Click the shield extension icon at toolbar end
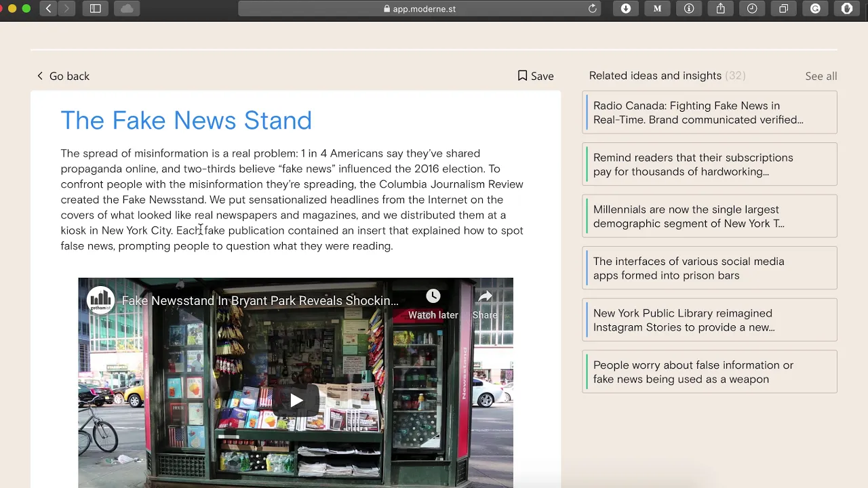 click(x=847, y=8)
